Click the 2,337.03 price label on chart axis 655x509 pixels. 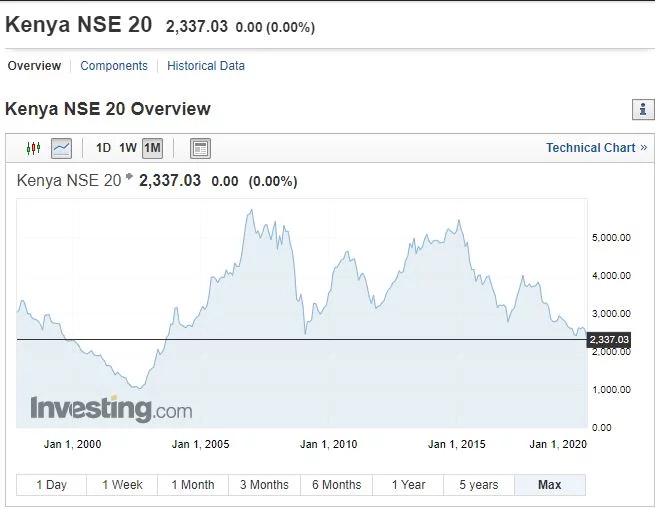(x=609, y=340)
